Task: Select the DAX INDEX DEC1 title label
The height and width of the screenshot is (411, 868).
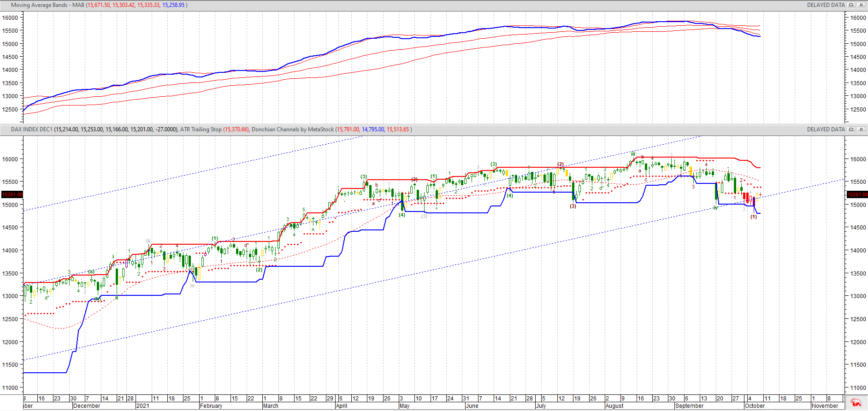Action: point(32,129)
